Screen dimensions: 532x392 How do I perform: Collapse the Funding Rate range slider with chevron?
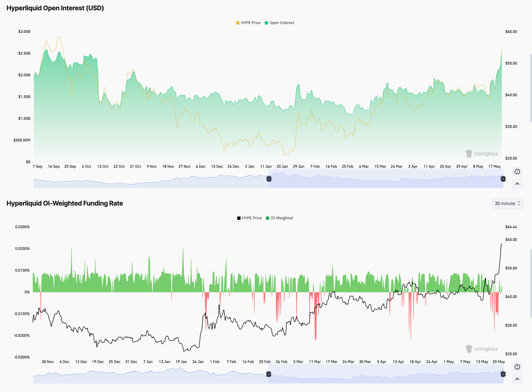(517, 379)
